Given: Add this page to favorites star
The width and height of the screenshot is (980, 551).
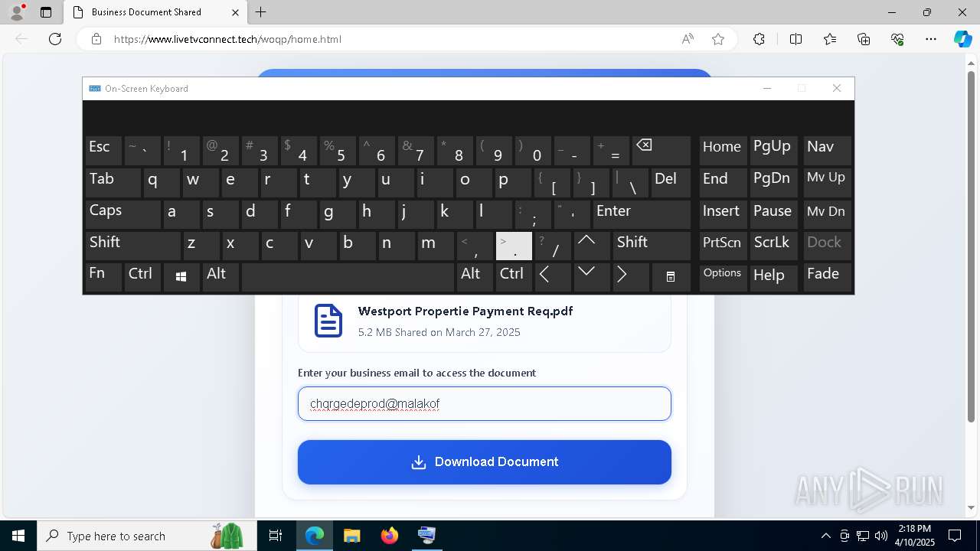Looking at the screenshot, I should (x=718, y=39).
